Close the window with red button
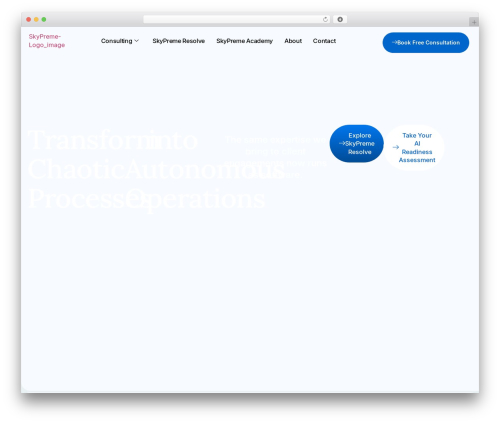 coord(29,20)
